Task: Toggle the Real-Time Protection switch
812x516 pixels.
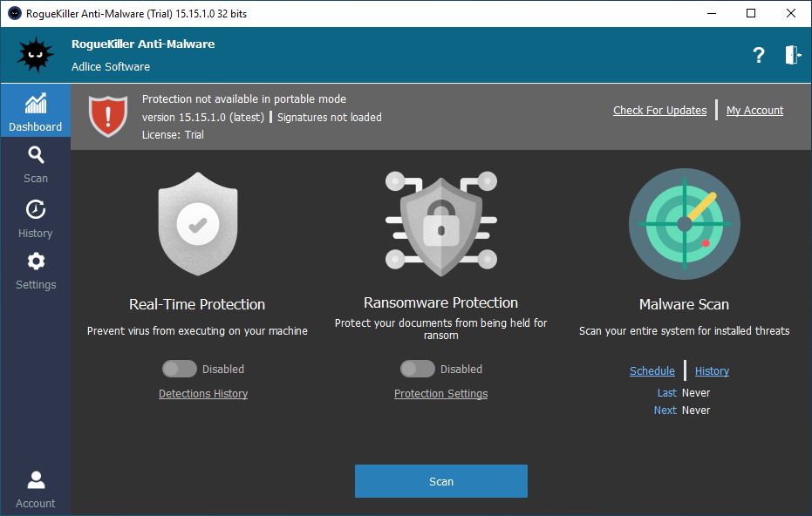Action: click(179, 369)
